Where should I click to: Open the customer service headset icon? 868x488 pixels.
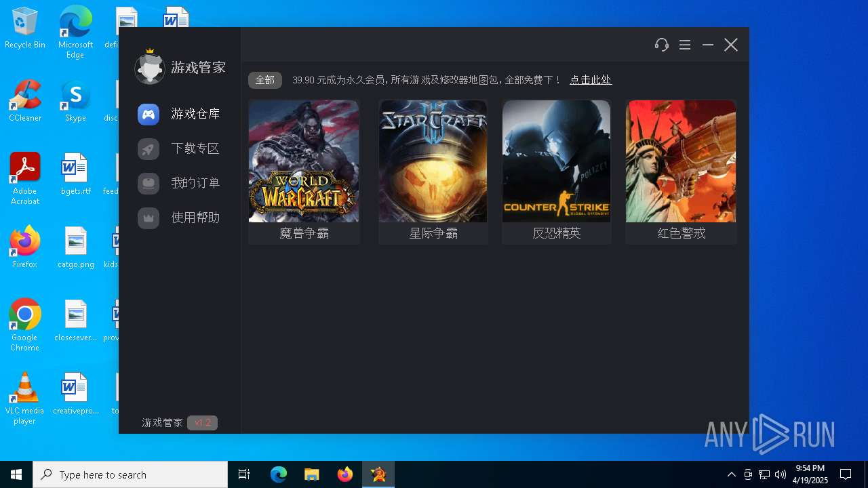pos(662,45)
